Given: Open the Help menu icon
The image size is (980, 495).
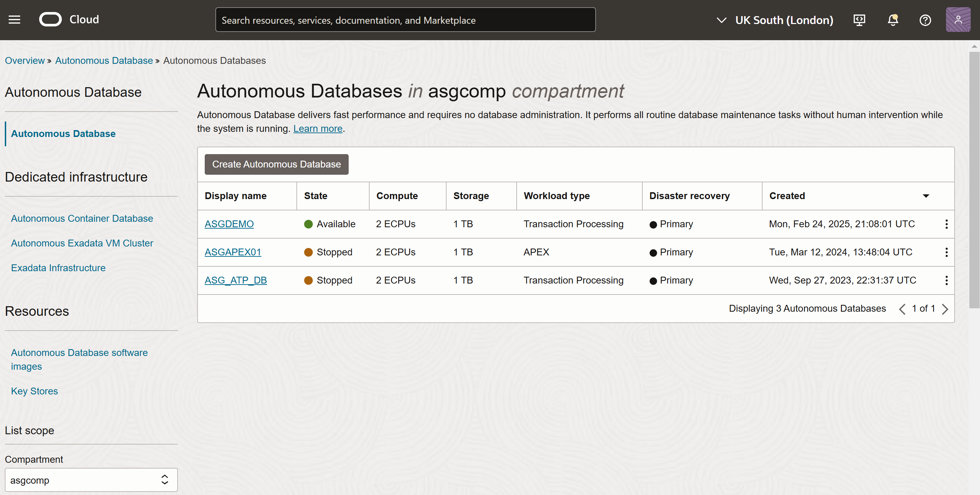Looking at the screenshot, I should pyautogui.click(x=925, y=20).
